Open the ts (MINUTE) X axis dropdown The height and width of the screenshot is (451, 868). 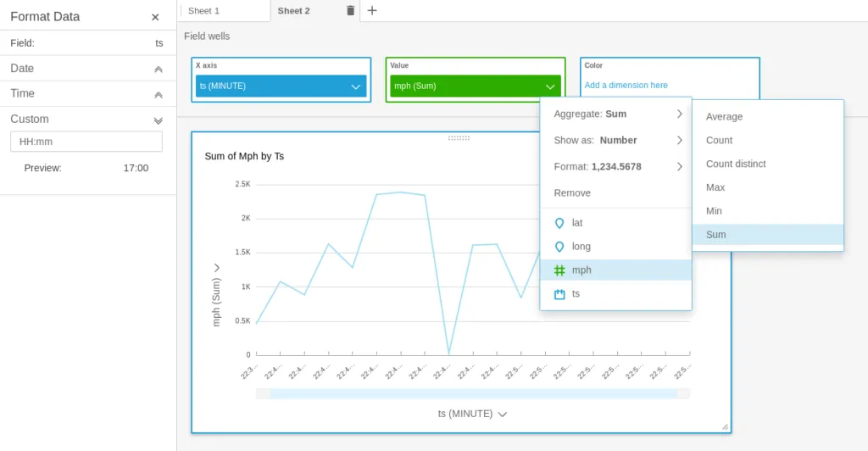[x=356, y=86]
